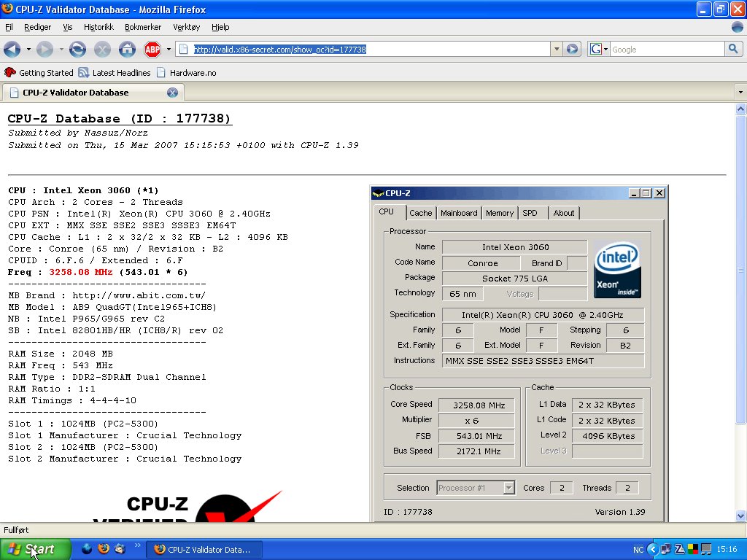
Task: Open the Windows Start button
Action: coord(35,549)
